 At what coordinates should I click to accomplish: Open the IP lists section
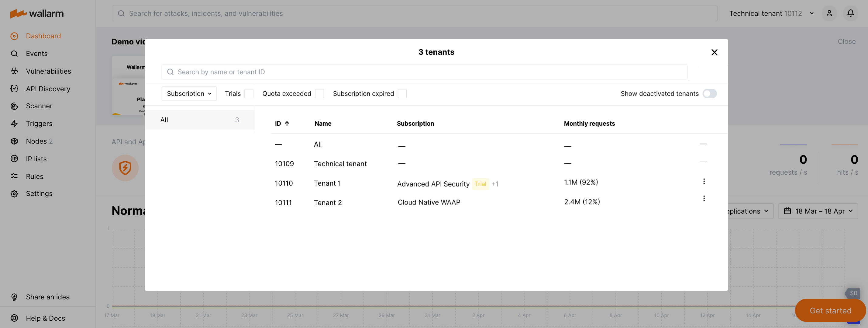[x=36, y=159]
